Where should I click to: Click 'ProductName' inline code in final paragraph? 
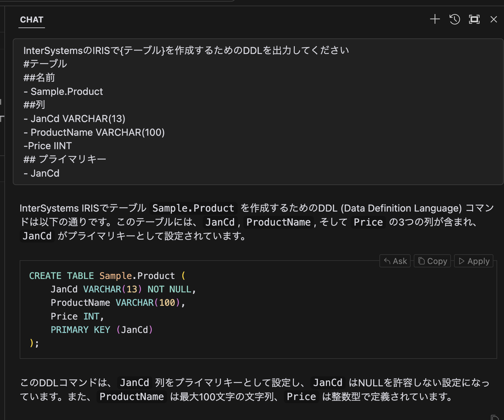point(131,397)
